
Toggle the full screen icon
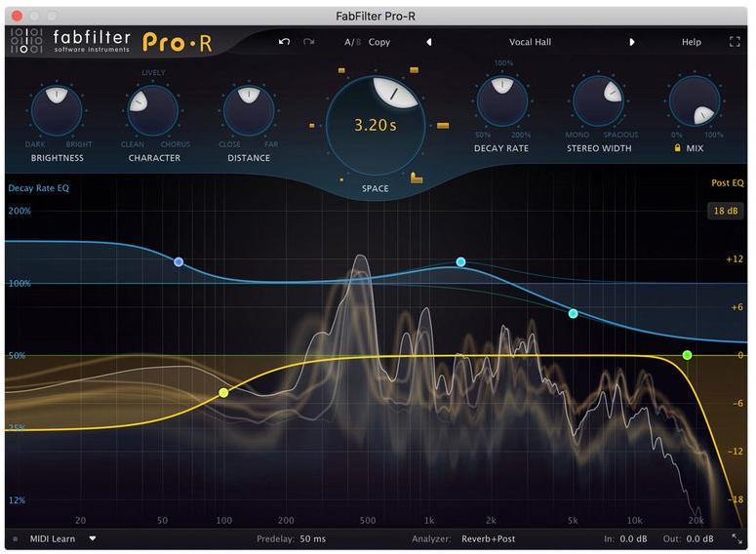coord(735,42)
